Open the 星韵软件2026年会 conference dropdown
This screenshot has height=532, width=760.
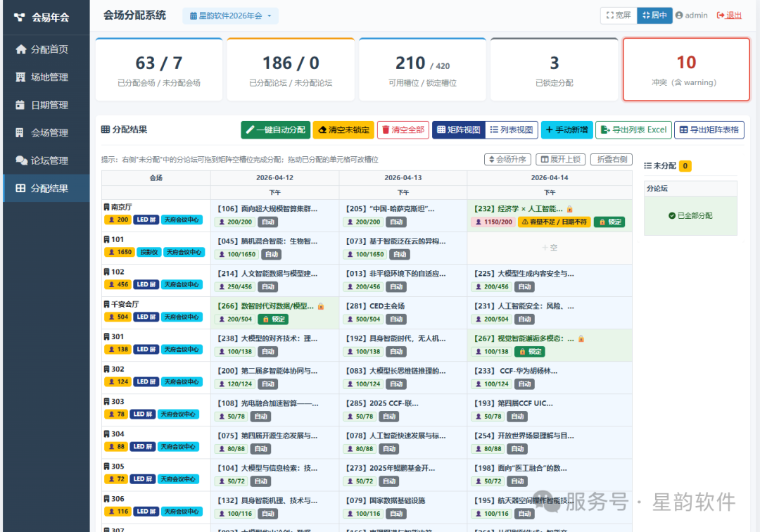tap(231, 16)
